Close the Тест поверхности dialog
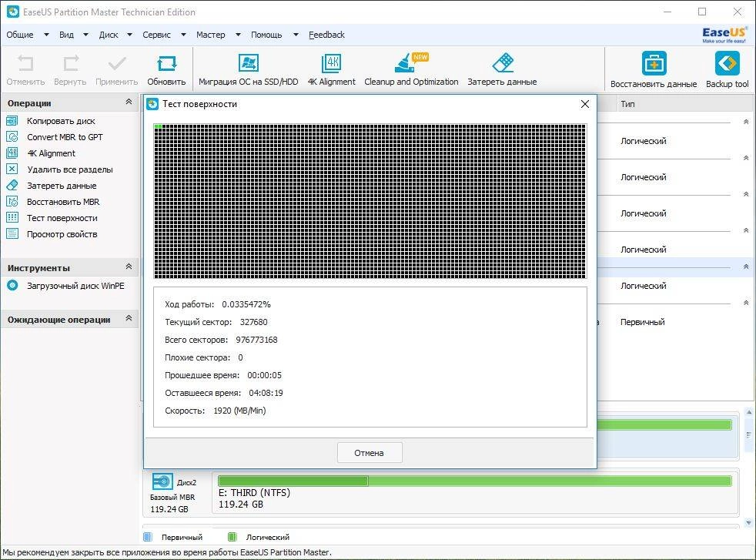This screenshot has width=756, height=560. point(585,104)
